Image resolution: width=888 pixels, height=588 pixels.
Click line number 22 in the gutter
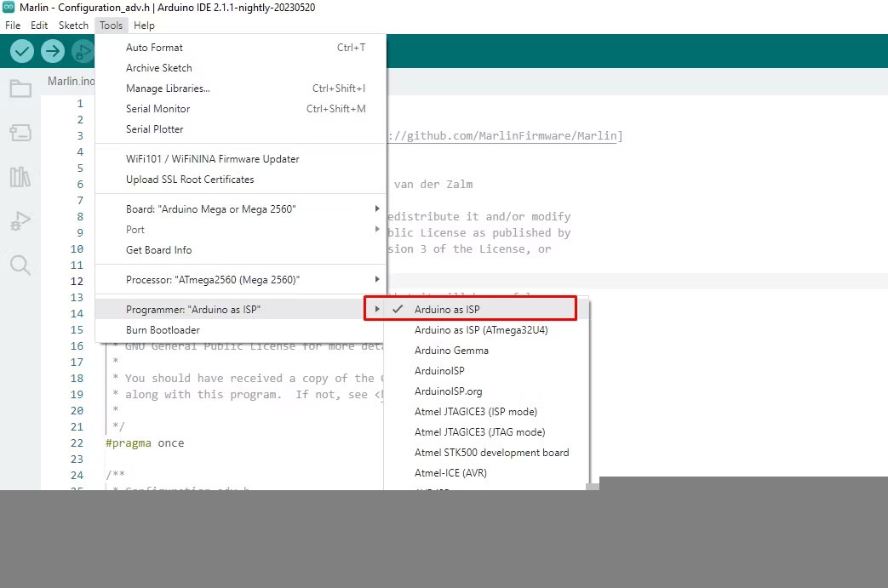(x=77, y=443)
